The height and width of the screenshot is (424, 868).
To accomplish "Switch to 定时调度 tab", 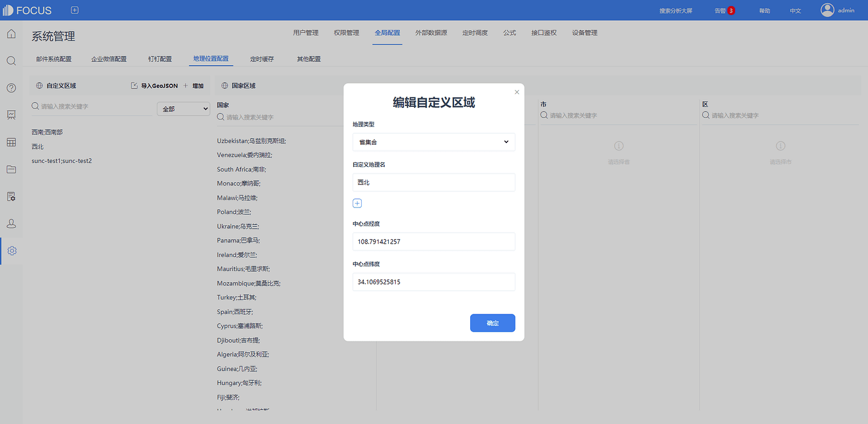I will tap(475, 33).
